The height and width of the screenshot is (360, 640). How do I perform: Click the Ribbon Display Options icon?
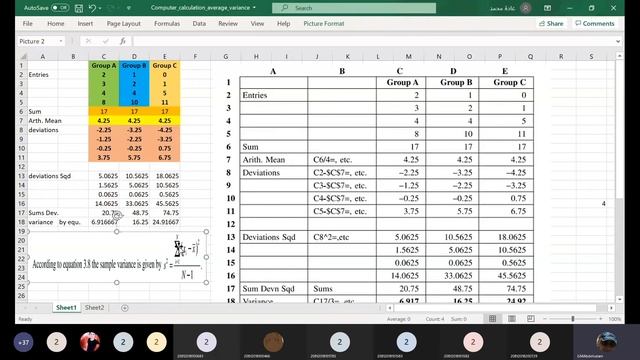(x=547, y=8)
